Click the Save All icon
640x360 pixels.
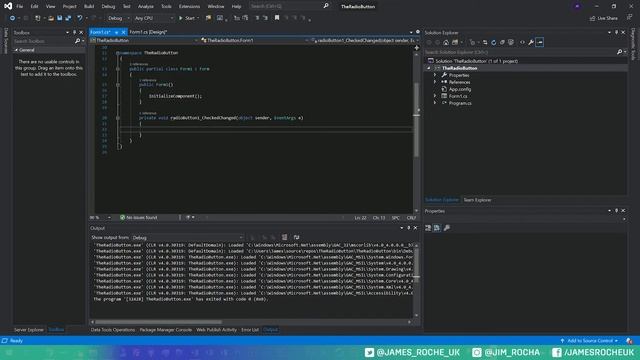point(68,18)
